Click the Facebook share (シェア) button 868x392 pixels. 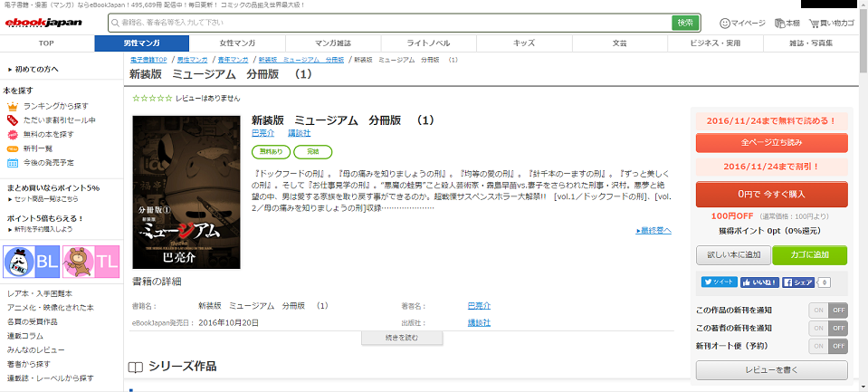click(x=798, y=282)
